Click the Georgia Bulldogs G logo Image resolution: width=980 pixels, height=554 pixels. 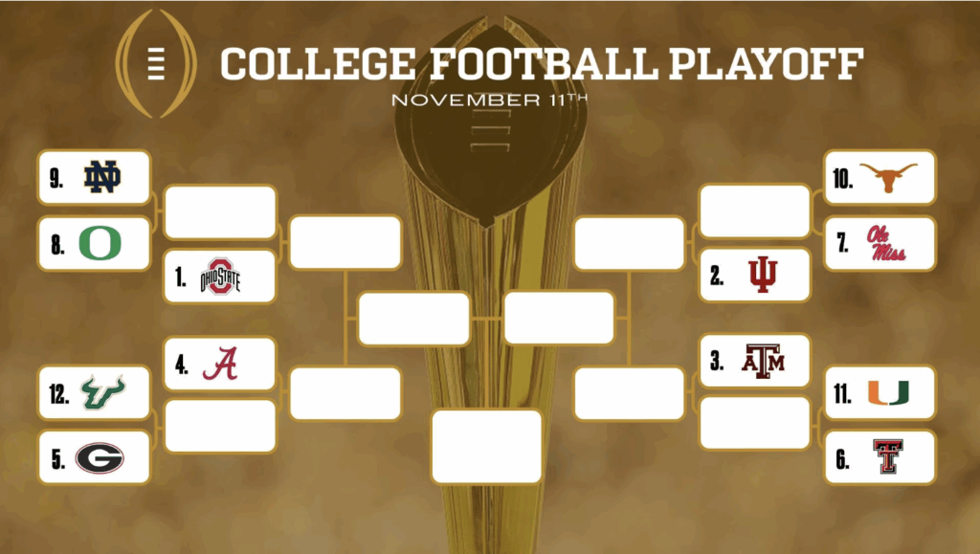point(100,457)
